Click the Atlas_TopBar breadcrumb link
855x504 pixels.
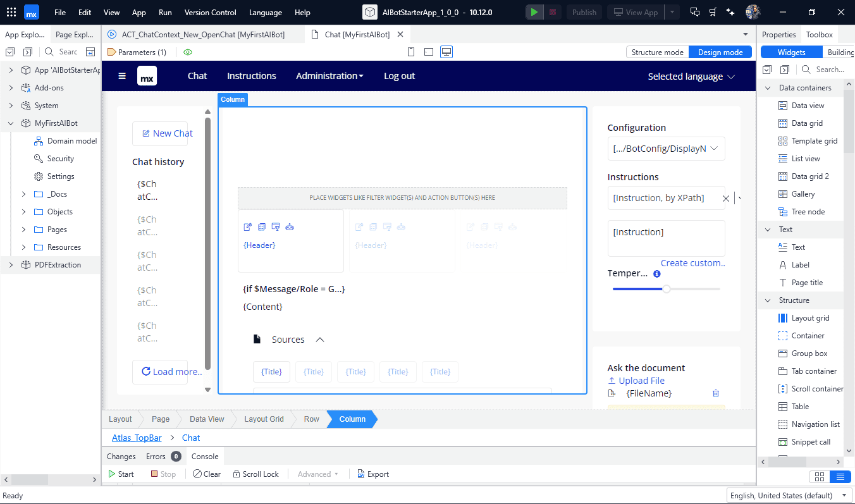(x=137, y=438)
